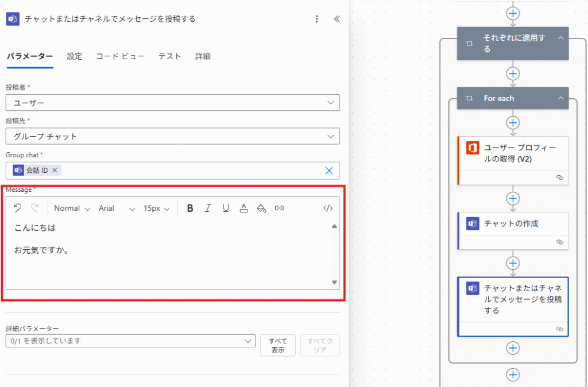Add step between それぞれに適用する and For each
This screenshot has width=588, height=387.
tap(513, 73)
